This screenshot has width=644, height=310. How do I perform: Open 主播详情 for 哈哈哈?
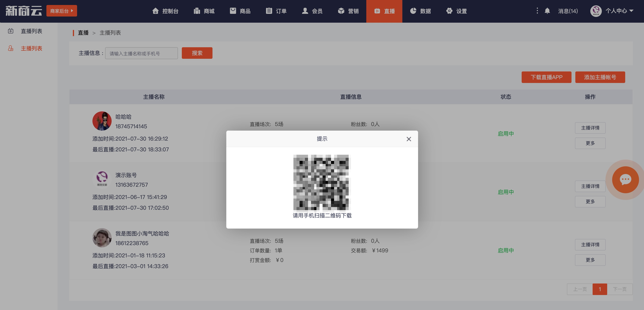coord(590,128)
